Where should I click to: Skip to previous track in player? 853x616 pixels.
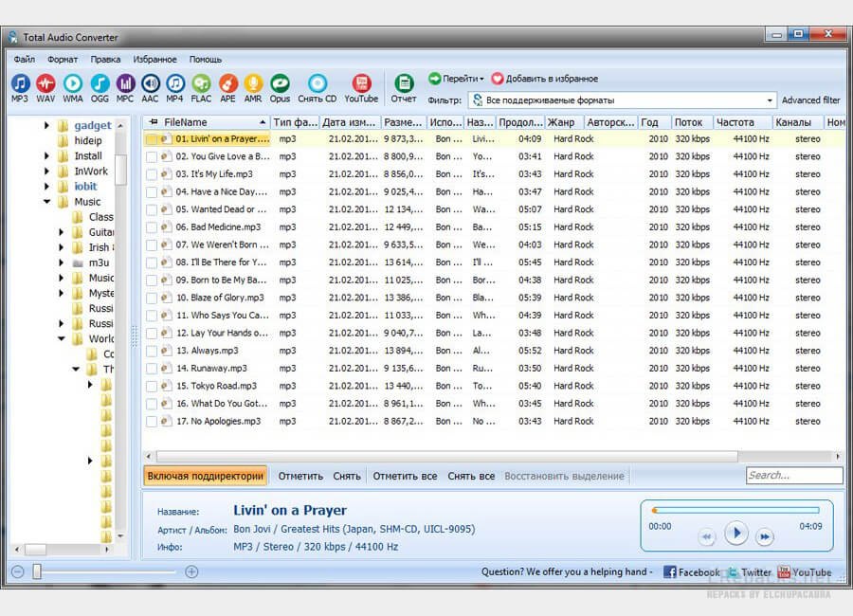click(707, 537)
